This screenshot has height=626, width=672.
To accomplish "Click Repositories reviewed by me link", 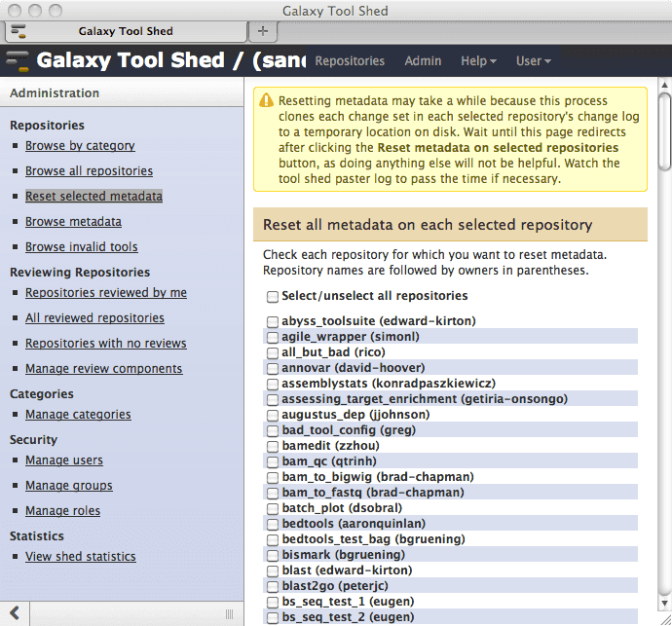I will point(106,293).
